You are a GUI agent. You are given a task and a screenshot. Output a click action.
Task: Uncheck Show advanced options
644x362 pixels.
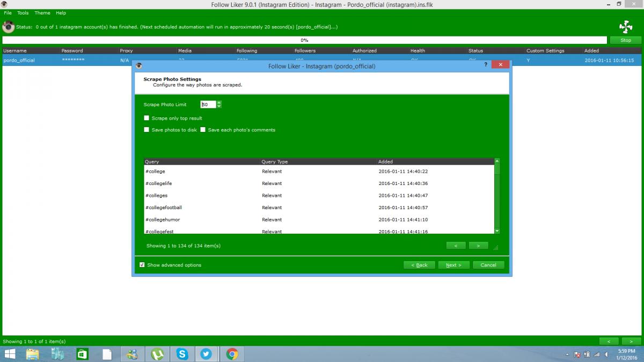pyautogui.click(x=142, y=265)
